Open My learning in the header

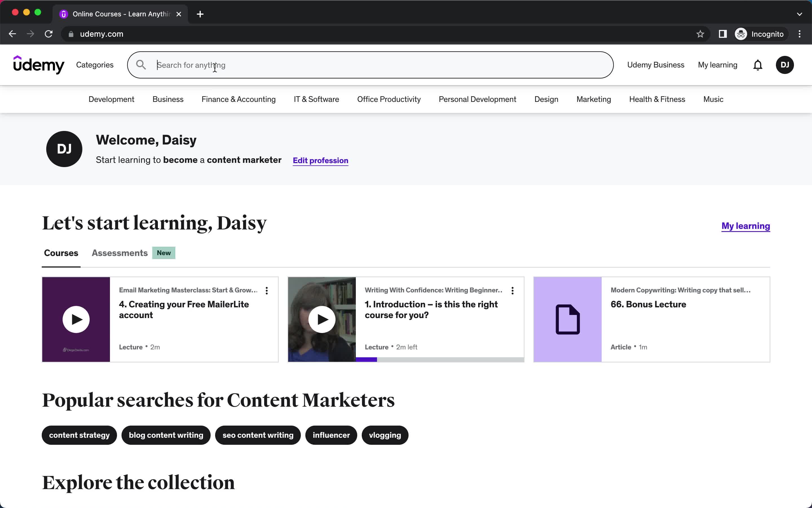coord(717,65)
